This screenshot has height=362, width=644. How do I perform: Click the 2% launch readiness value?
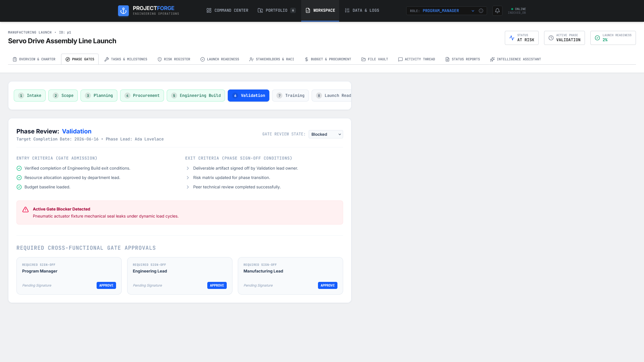coord(605,40)
